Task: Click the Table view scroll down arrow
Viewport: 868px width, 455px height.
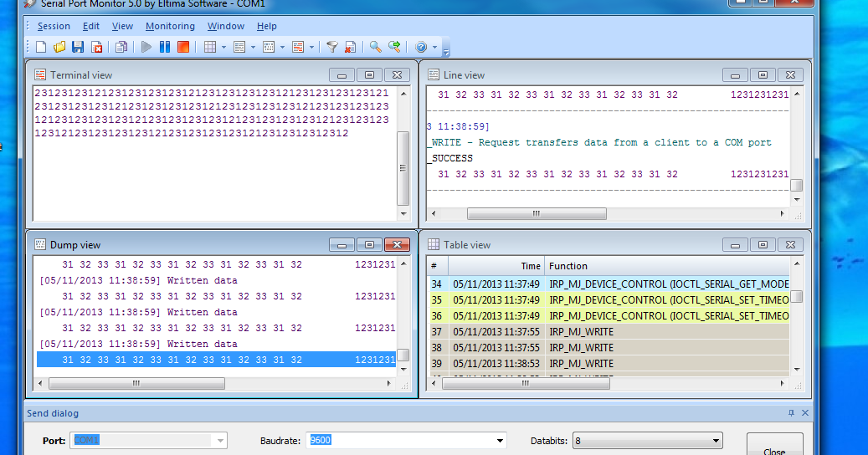Action: tap(797, 370)
